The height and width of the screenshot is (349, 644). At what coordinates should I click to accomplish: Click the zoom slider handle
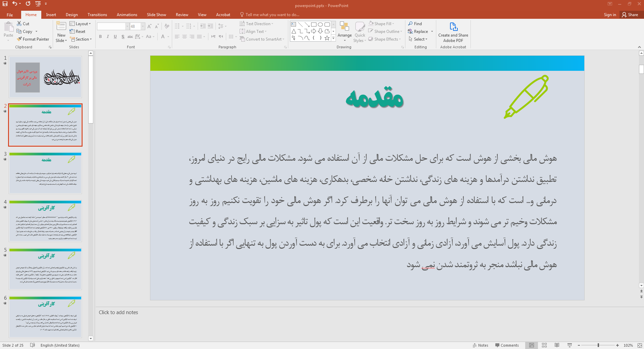click(x=598, y=345)
